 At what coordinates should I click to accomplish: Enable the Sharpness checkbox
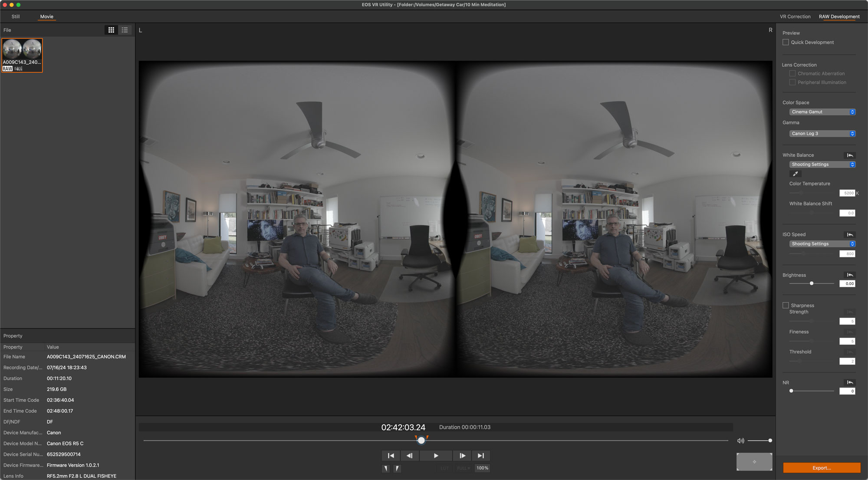pyautogui.click(x=786, y=306)
